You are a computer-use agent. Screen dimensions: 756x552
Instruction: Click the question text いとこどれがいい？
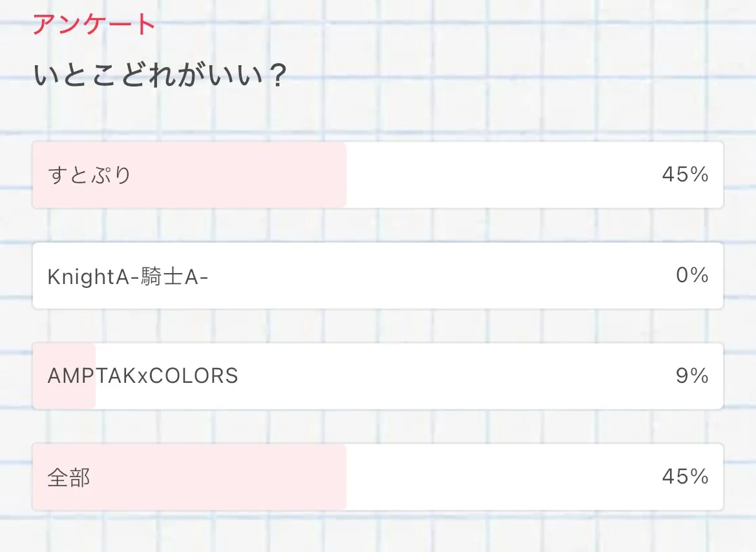[160, 77]
